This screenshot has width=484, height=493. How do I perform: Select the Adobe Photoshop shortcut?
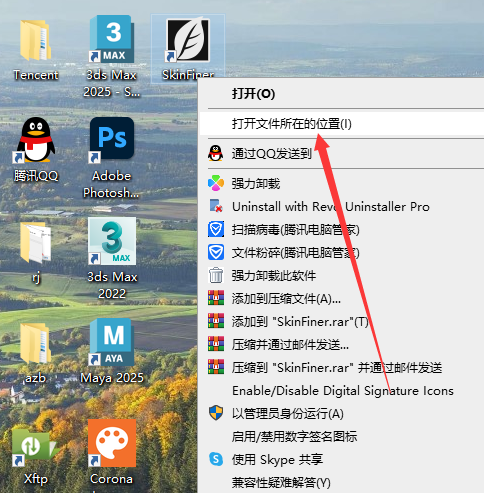pos(111,139)
